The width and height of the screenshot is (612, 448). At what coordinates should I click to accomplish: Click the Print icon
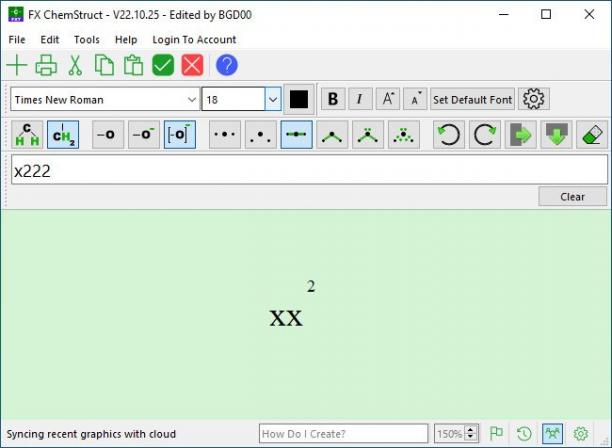[x=46, y=65]
